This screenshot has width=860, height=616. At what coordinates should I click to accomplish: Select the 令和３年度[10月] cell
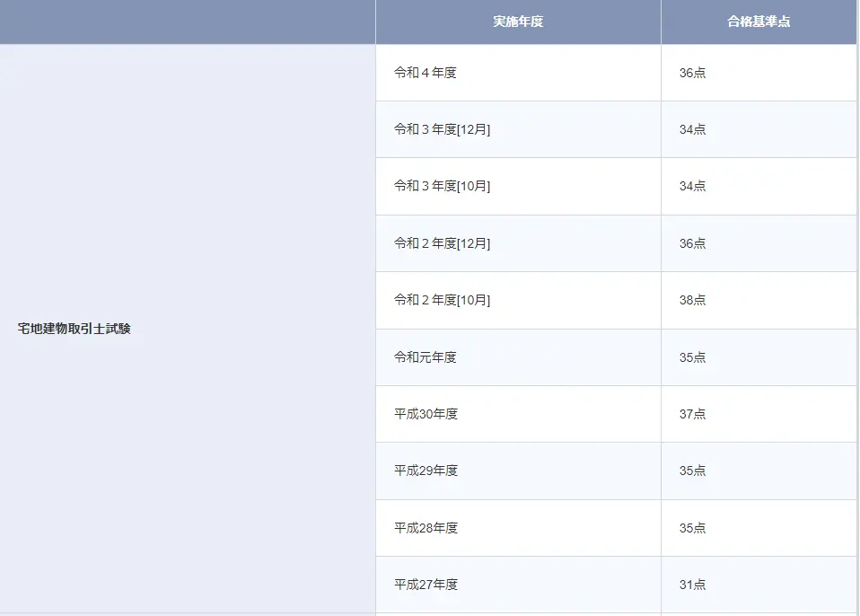518,187
